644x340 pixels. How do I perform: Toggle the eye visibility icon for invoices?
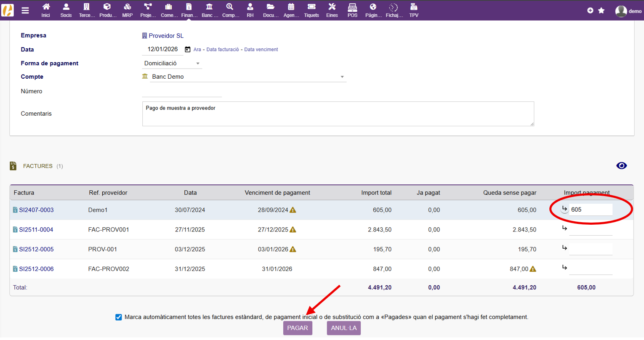621,166
